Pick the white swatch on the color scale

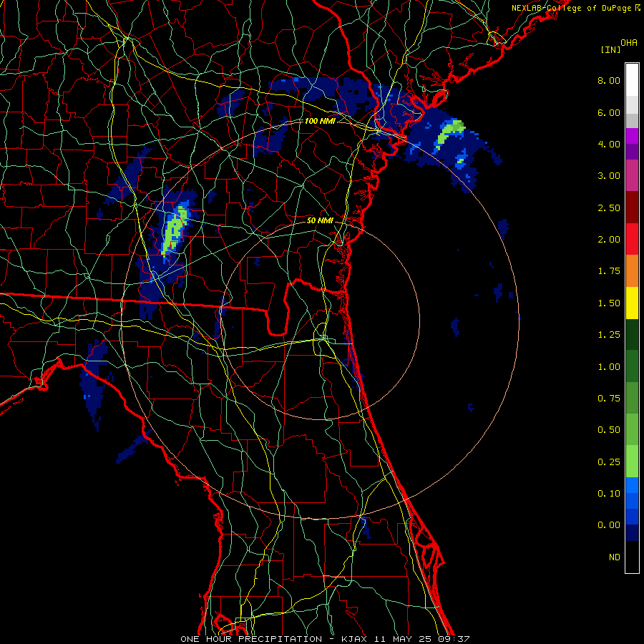pos(632,80)
